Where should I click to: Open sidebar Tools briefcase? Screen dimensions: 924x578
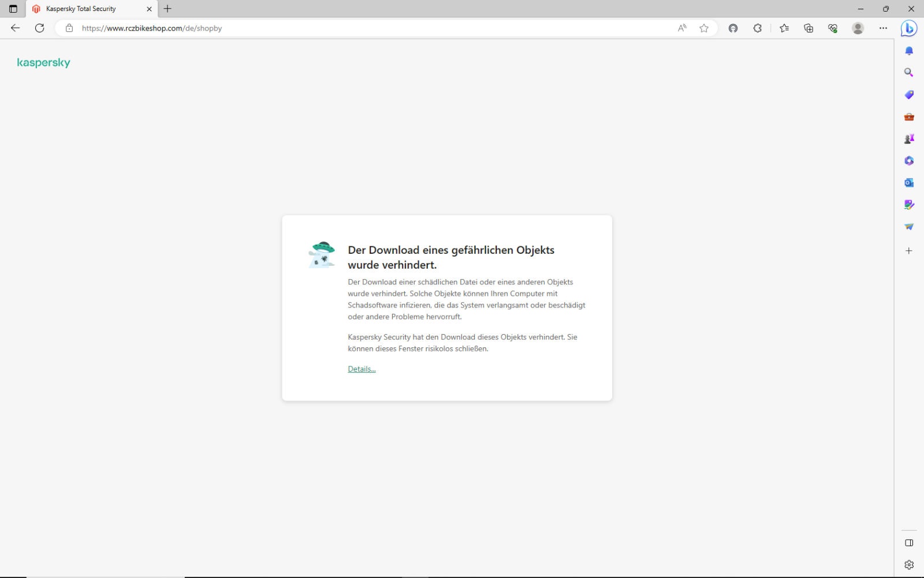tap(909, 117)
